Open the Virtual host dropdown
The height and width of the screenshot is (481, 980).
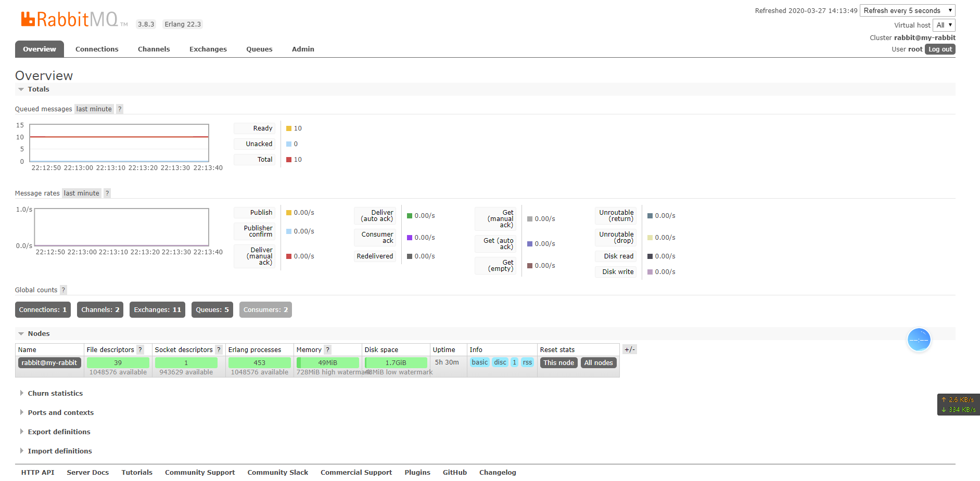pos(944,25)
